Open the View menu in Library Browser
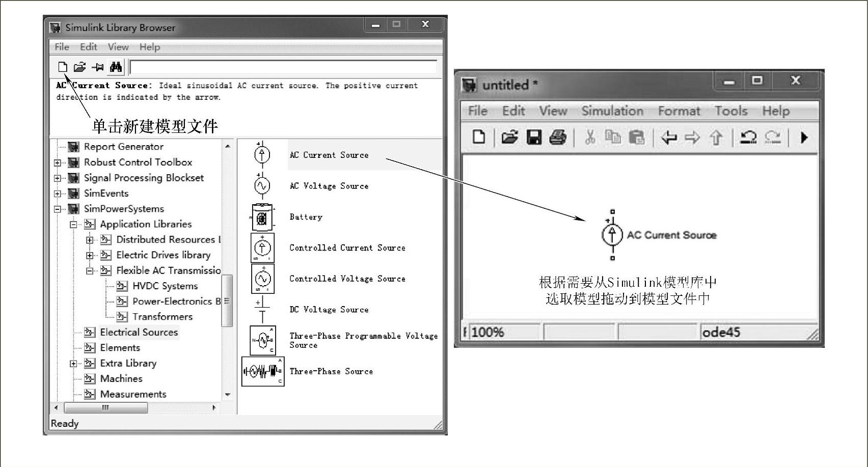The width and height of the screenshot is (868, 467). pyautogui.click(x=118, y=47)
